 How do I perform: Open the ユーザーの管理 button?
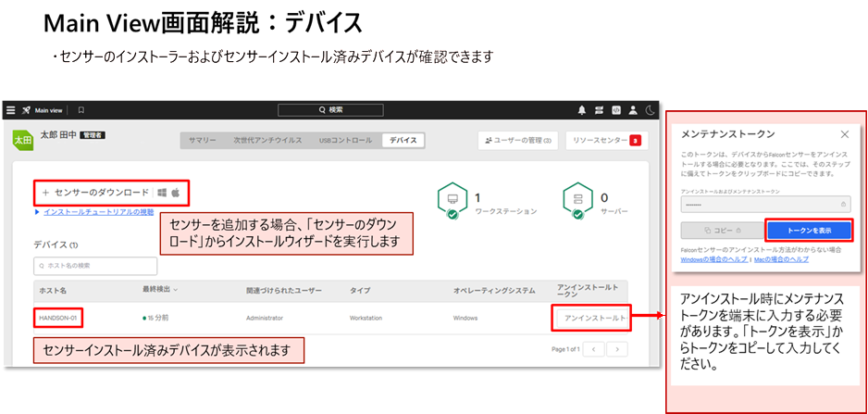click(517, 140)
